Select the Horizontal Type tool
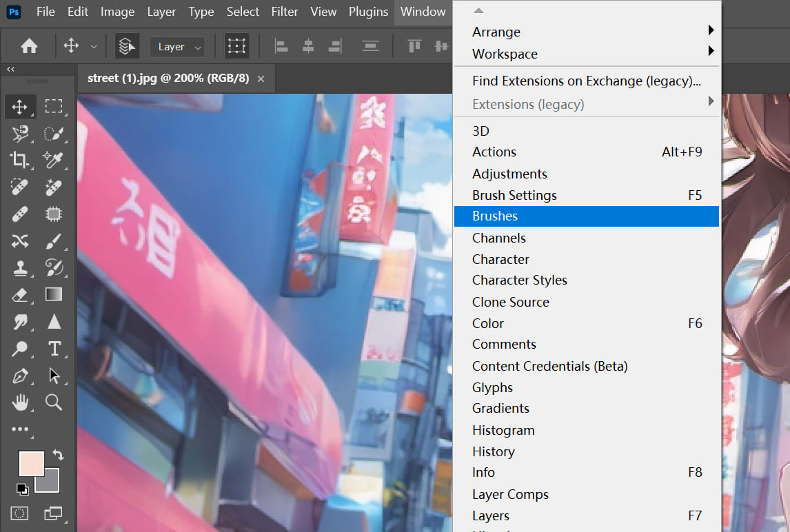The width and height of the screenshot is (790, 532). coord(54,349)
